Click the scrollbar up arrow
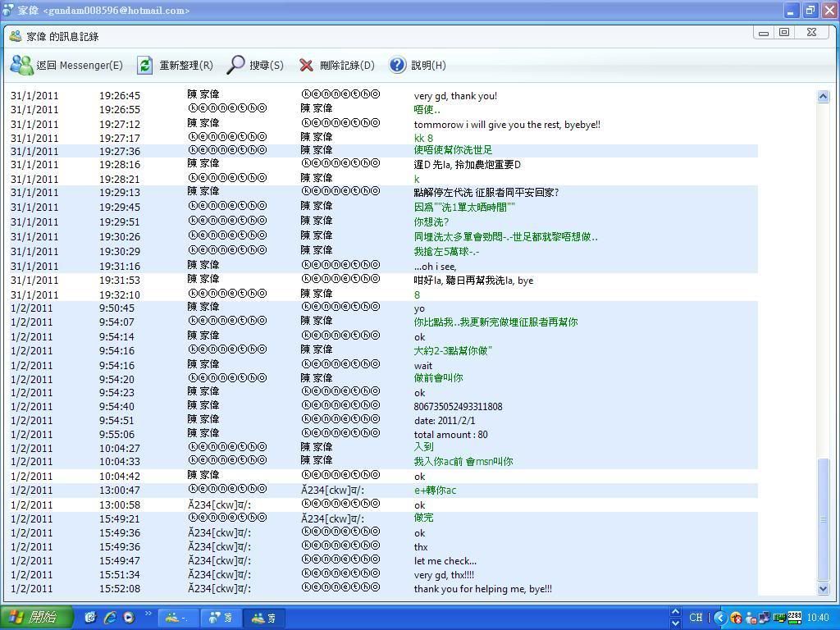Viewport: 840px width, 630px height. (824, 97)
